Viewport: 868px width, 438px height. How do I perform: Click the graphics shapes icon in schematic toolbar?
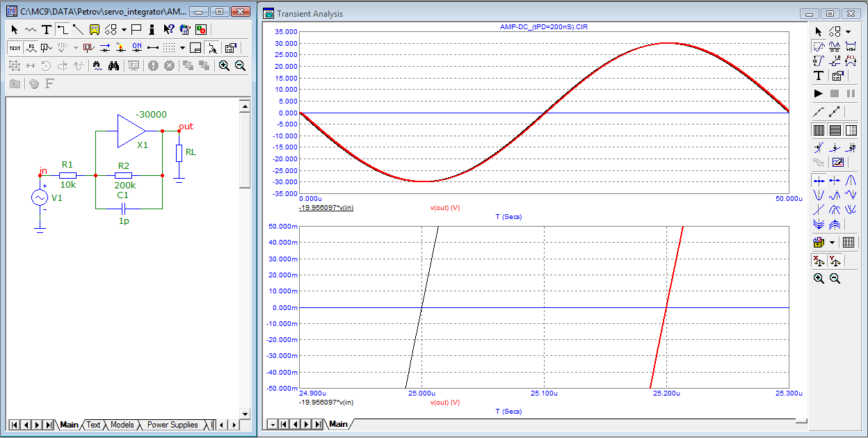(111, 30)
